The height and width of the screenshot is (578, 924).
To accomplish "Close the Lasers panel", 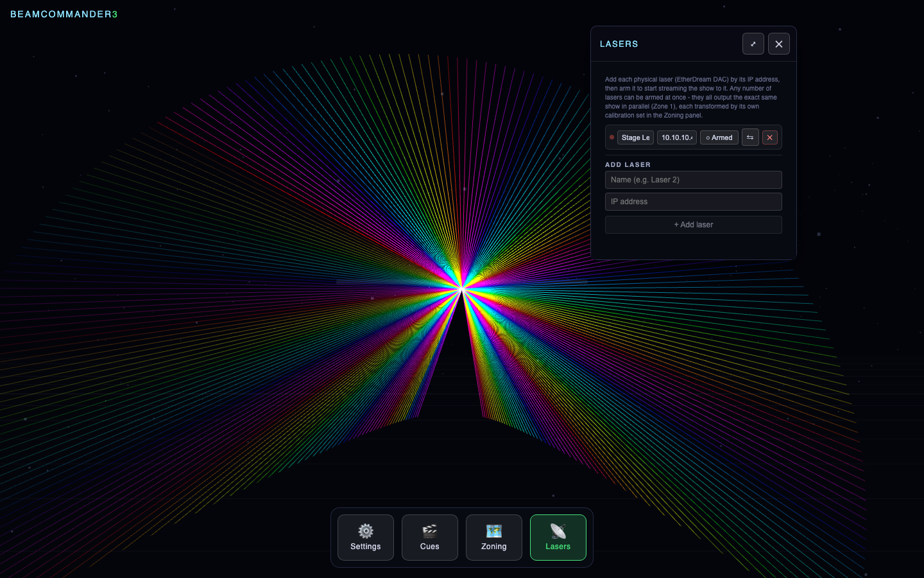I will (778, 44).
